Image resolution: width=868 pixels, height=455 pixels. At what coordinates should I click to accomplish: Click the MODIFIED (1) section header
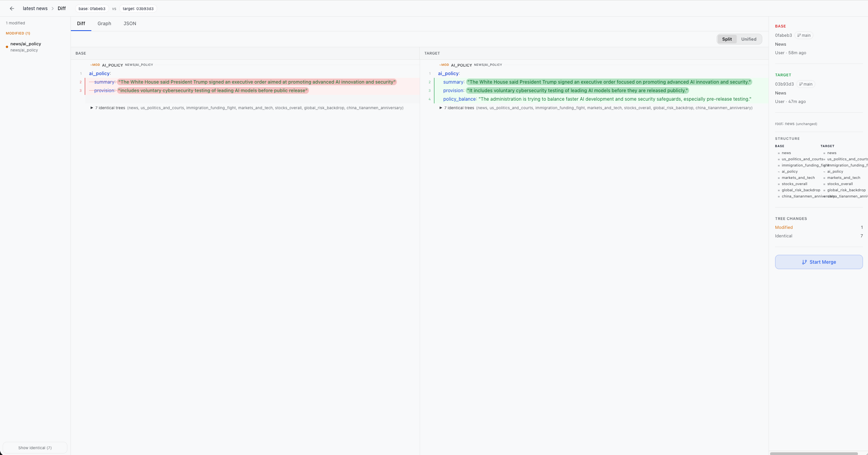[x=18, y=33]
